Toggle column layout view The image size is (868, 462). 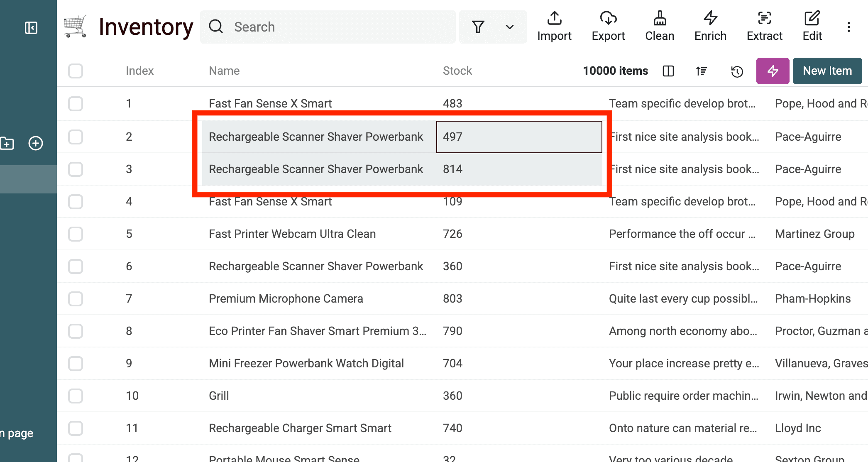click(x=668, y=71)
